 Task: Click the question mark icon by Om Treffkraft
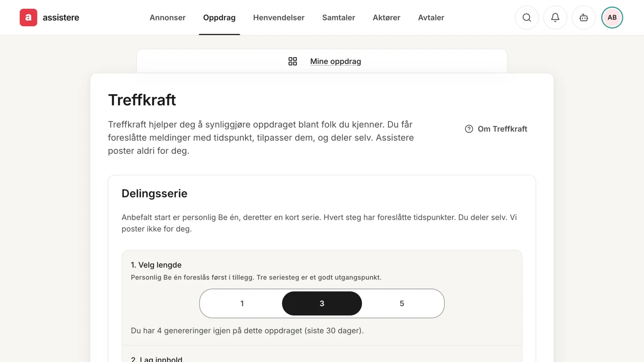[x=469, y=129]
